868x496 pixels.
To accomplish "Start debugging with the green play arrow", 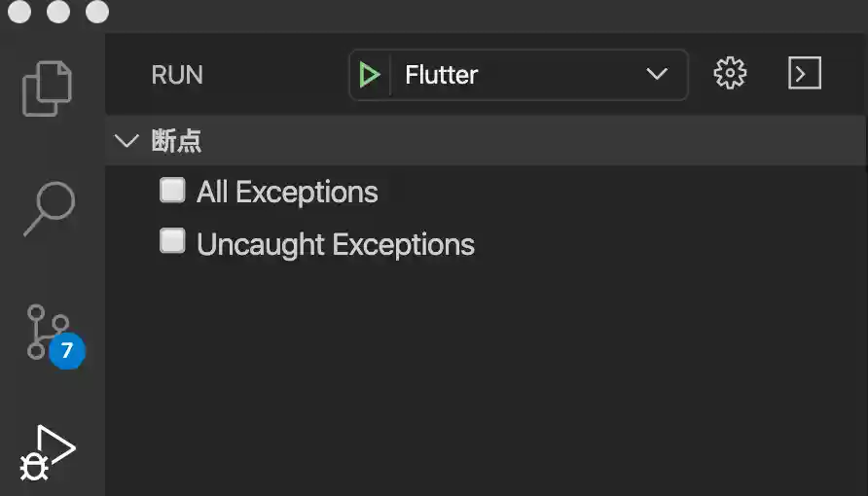I will click(x=369, y=75).
